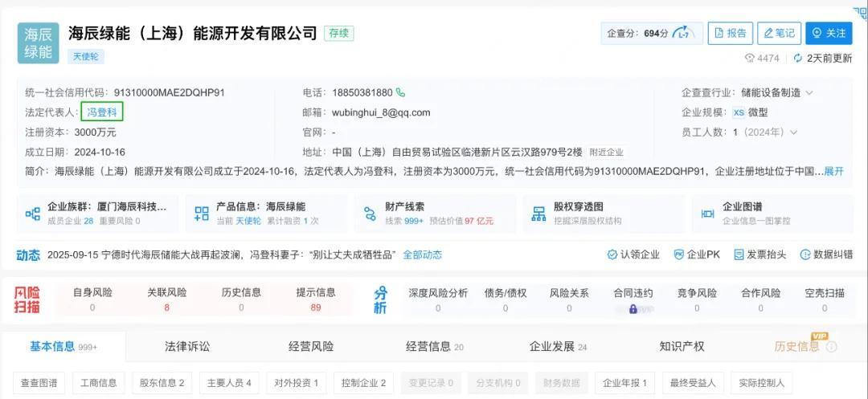Open 提示信息 count of 89

[x=316, y=299]
